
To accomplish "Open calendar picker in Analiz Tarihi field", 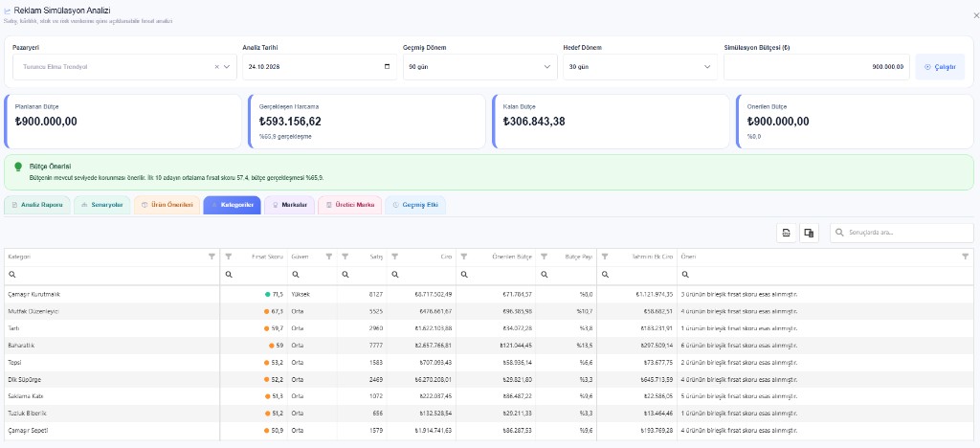I will coord(387,67).
